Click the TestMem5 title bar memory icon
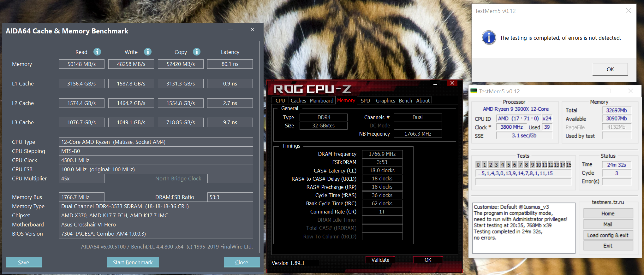 [x=474, y=91]
